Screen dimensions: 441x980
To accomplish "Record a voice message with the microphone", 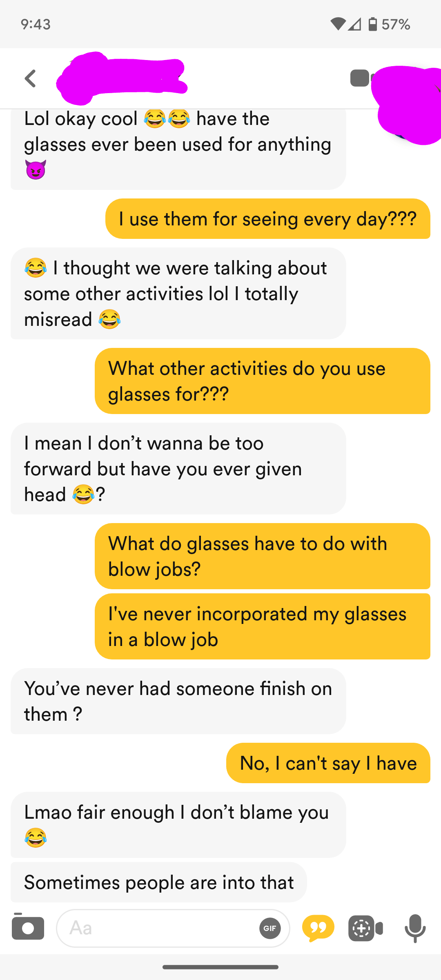I will point(415,928).
